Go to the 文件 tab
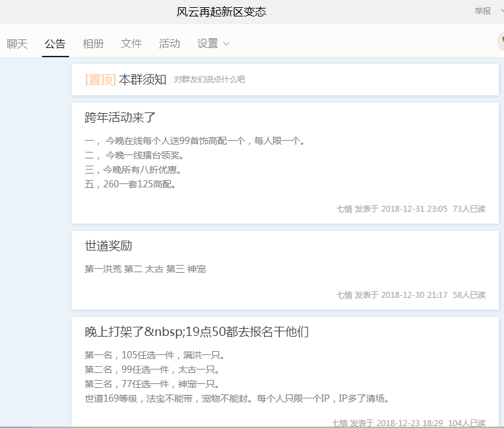This screenshot has width=504, height=428. pos(131,44)
